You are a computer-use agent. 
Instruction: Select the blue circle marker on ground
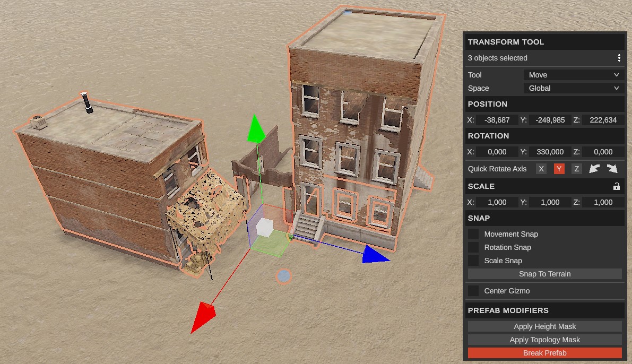point(284,276)
